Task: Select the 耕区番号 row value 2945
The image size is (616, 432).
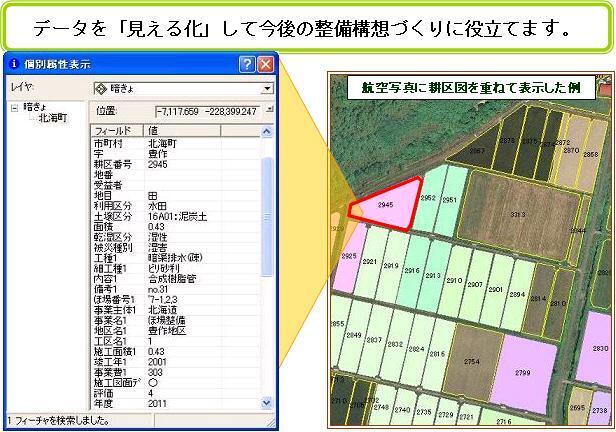Action: coord(158,165)
